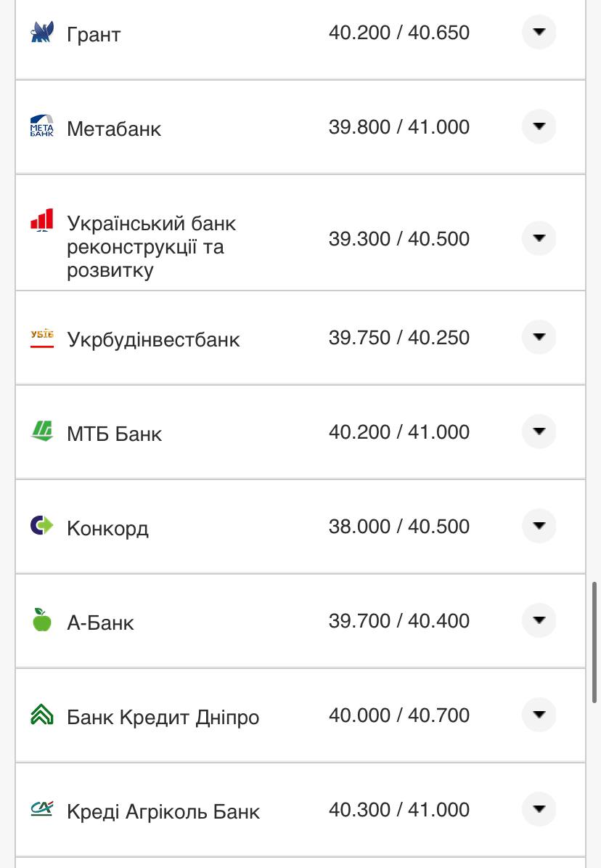Expand the Креді Агріколь Банк dropdown
601x868 pixels.
coord(539,808)
